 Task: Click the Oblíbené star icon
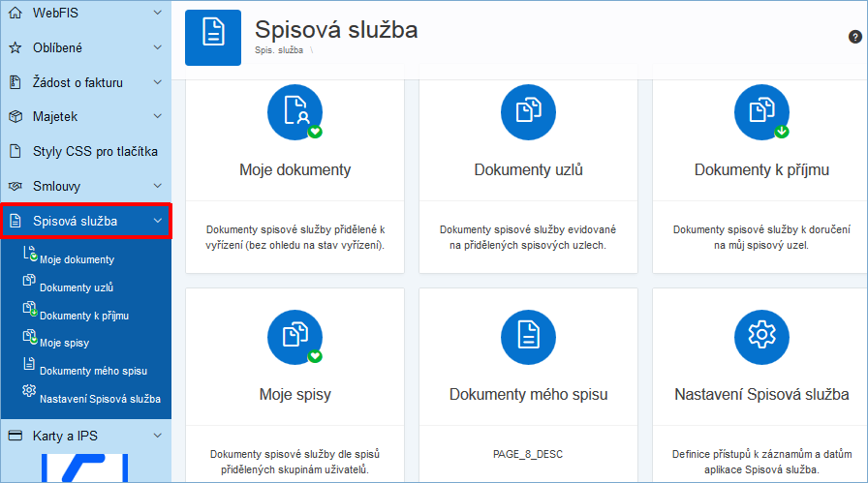[15, 47]
